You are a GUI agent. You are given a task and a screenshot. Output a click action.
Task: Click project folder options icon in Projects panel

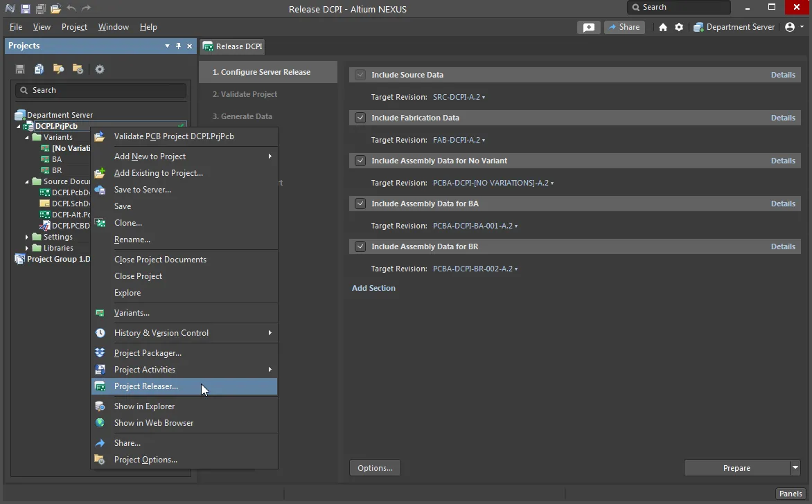(78, 69)
